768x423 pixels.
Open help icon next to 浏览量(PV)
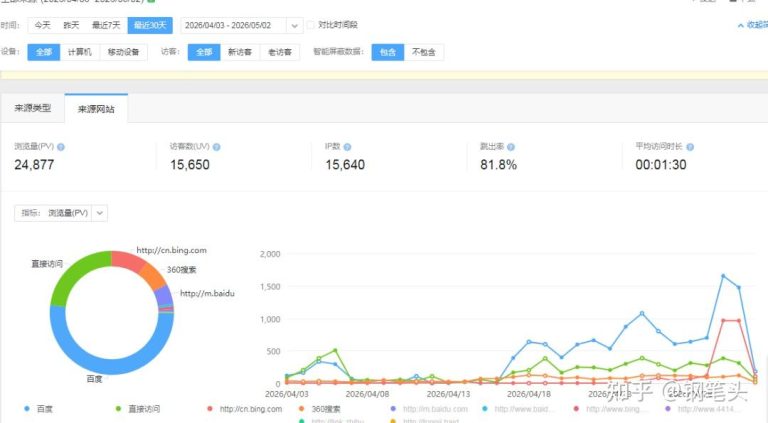tap(61, 147)
